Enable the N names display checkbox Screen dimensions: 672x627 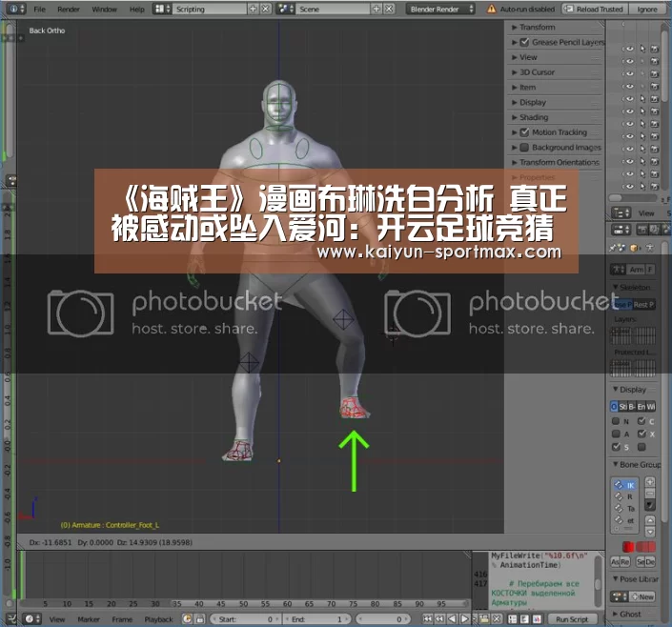(616, 421)
